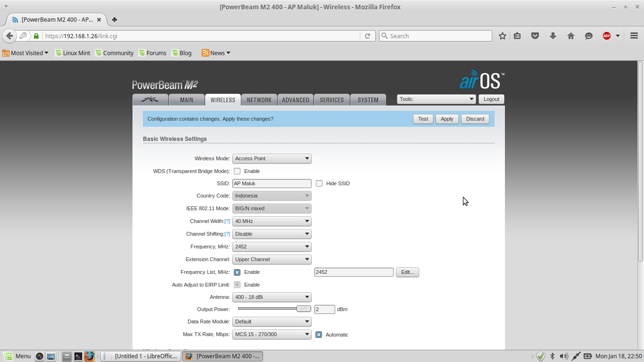This screenshot has width=644, height=362.
Task: Check battery power tray icon
Action: click(588, 356)
